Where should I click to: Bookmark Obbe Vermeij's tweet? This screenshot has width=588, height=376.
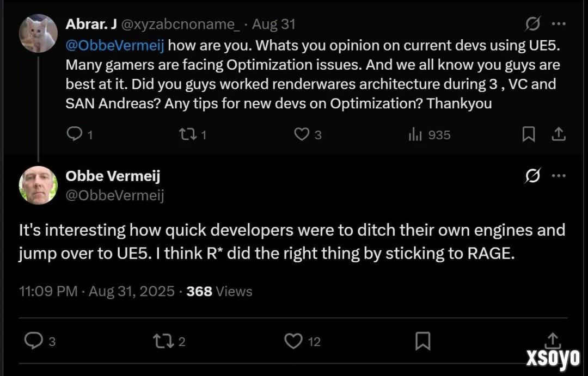tap(422, 341)
